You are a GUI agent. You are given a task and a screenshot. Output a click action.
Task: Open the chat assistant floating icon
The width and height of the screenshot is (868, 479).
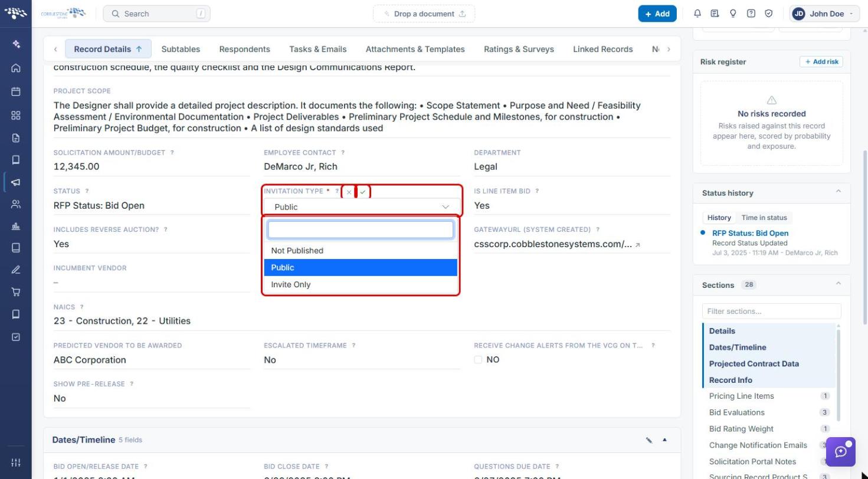pos(841,452)
